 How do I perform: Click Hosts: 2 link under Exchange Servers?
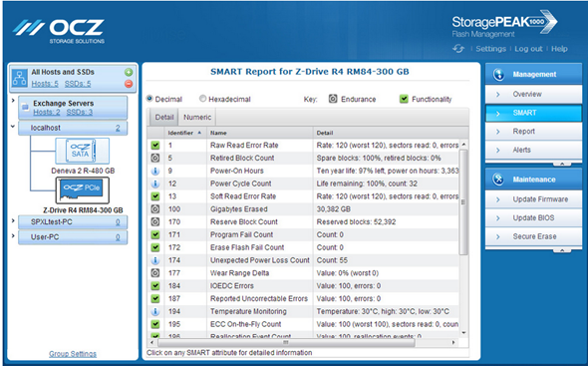coord(47,113)
